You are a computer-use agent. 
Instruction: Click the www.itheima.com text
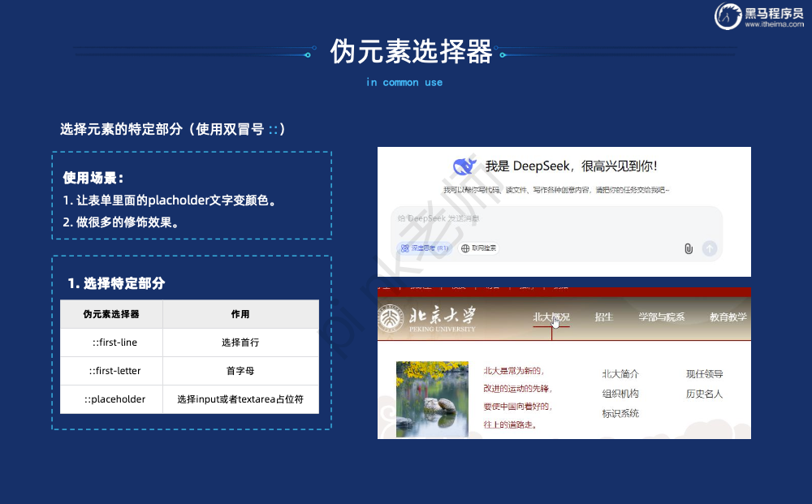pos(774,24)
